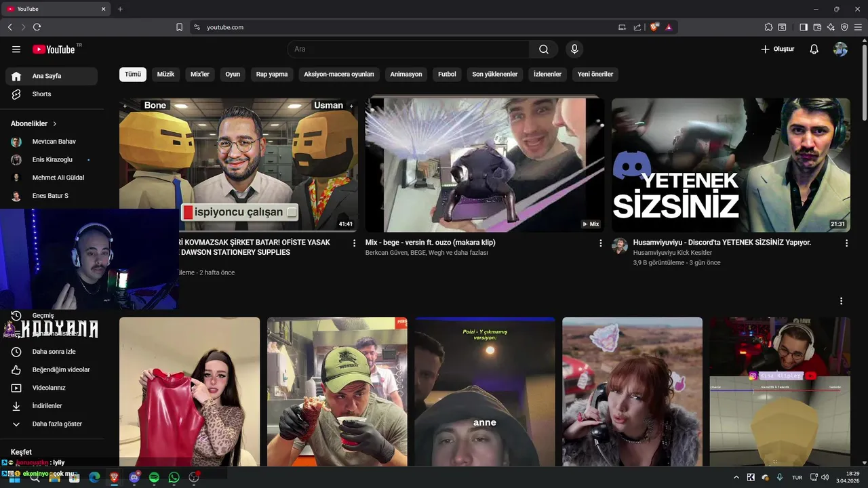Select the Rap yapma filter chip
This screenshot has width=868, height=488.
tap(272, 74)
